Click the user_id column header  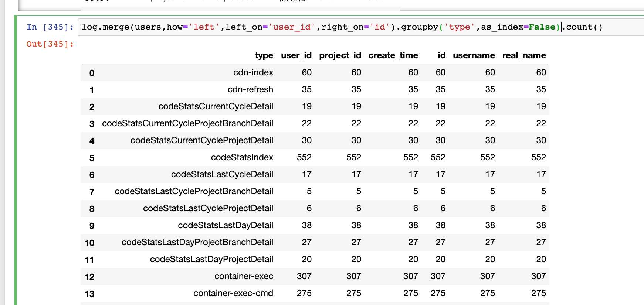[x=296, y=56]
